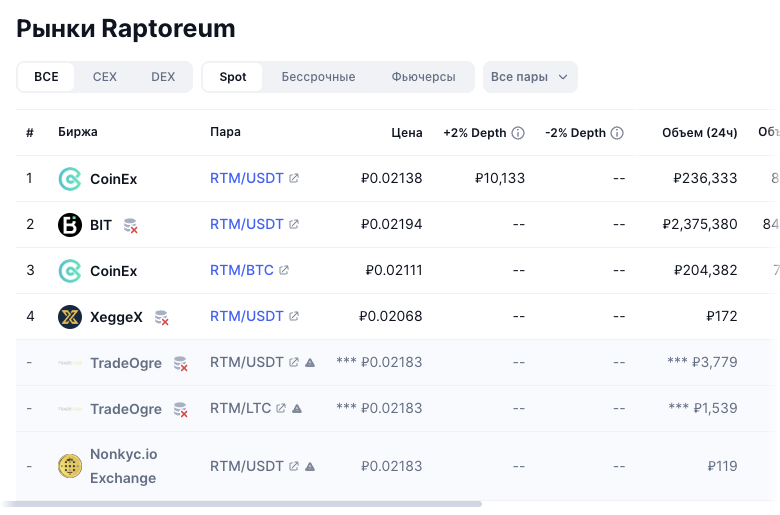Click the reserves-not-verified icon next to BIT
This screenshot has height=515, width=780.
130,225
